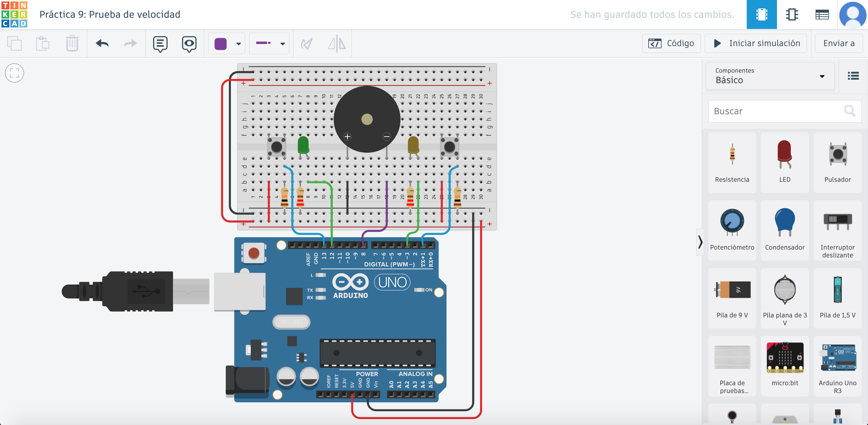Toggle components list view icon
Screen dimensions: 868x425
pyautogui.click(x=853, y=76)
